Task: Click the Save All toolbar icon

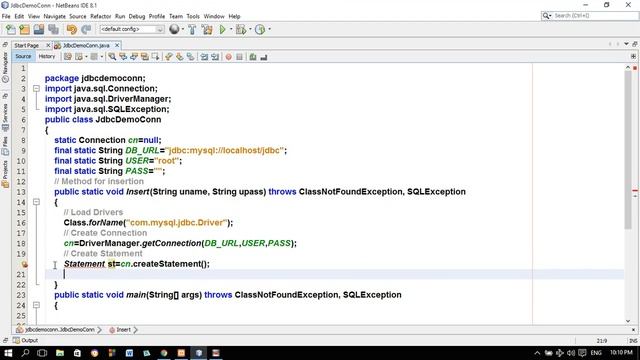Action: [53, 29]
